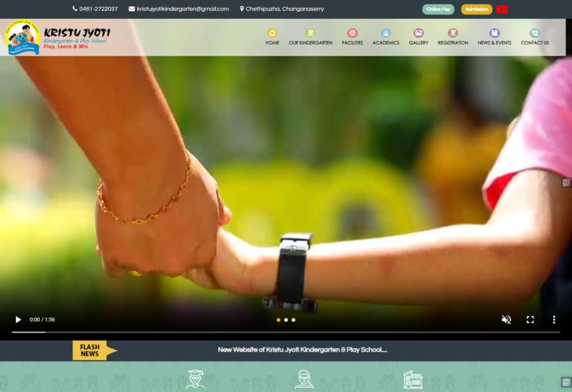Viewport: 572px width, 392px height.
Task: Open the Facilities nav icon
Action: click(352, 33)
